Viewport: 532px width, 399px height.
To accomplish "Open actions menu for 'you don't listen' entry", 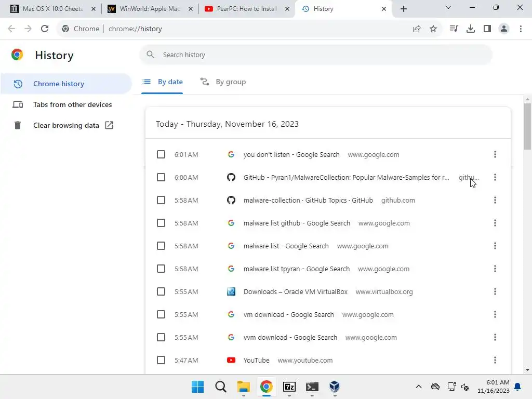I will (495, 154).
